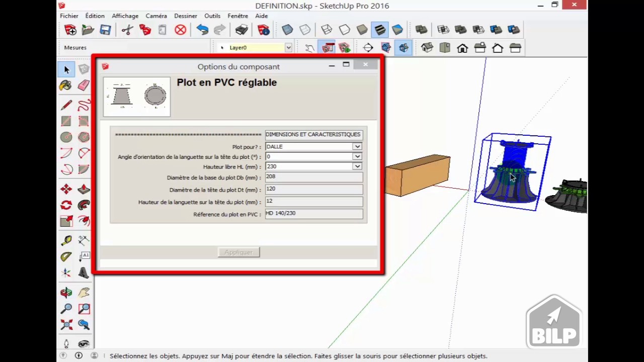The width and height of the screenshot is (644, 362).
Task: Toggle Wireframe display style
Action: [327, 30]
